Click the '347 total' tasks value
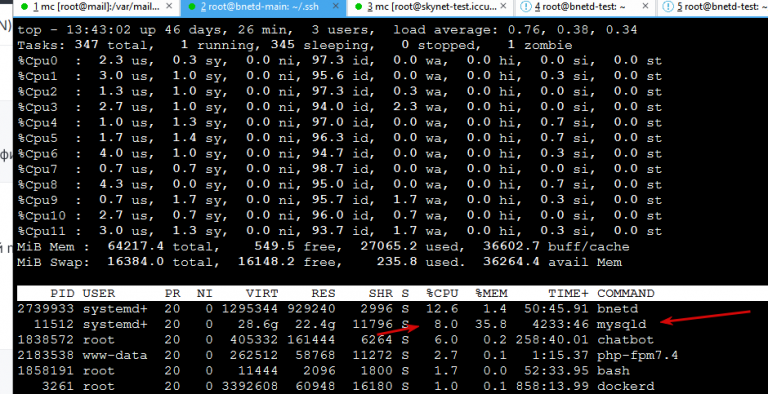The width and height of the screenshot is (768, 394). [111, 46]
